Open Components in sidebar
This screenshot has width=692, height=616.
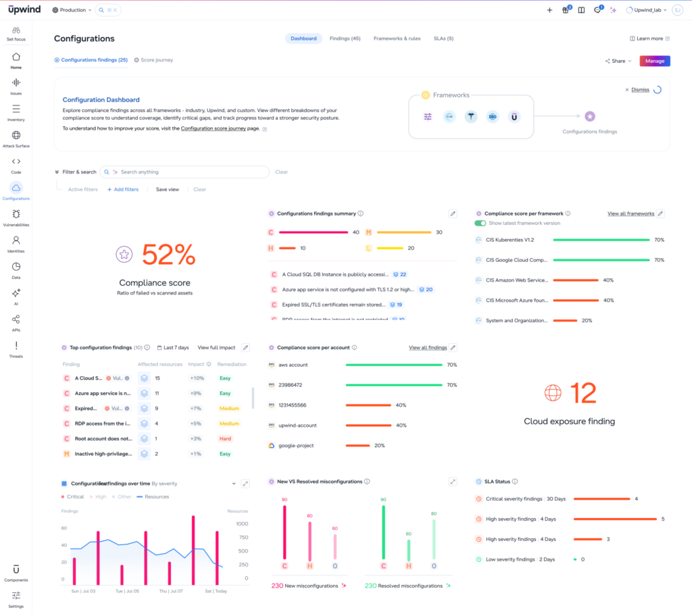coord(16,573)
